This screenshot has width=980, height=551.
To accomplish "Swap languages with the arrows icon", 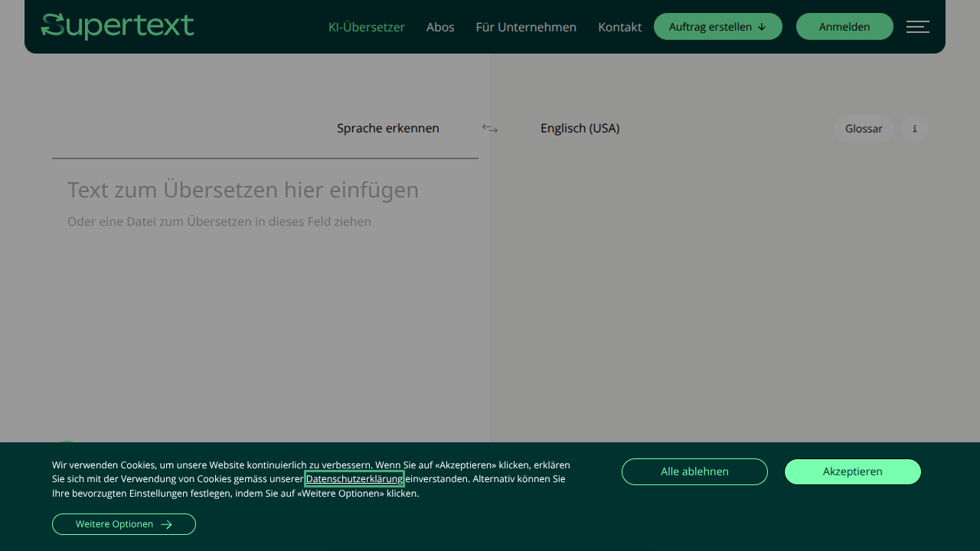I will [490, 129].
